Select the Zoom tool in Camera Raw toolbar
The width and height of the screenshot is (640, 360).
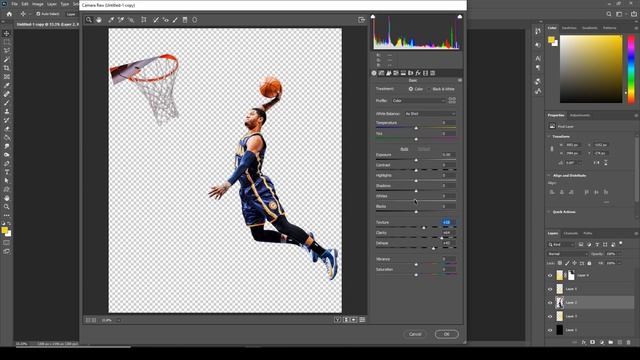[x=89, y=20]
